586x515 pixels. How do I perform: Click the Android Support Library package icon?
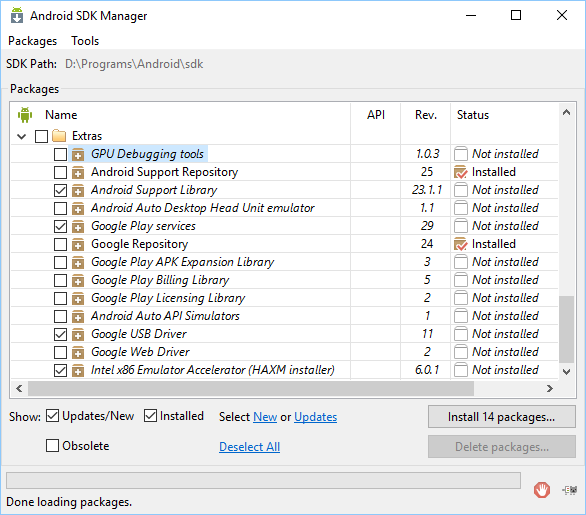tap(78, 190)
